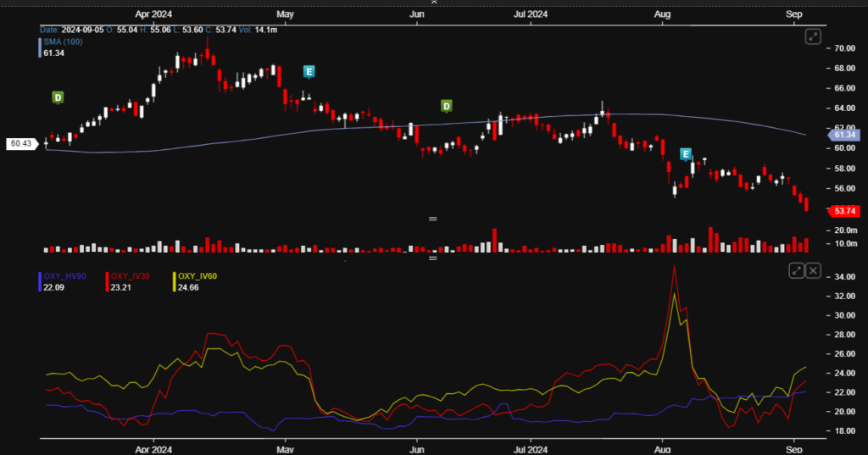Click the 22.09 value under OXY_HV90
The width and height of the screenshot is (868, 455).
(x=53, y=287)
